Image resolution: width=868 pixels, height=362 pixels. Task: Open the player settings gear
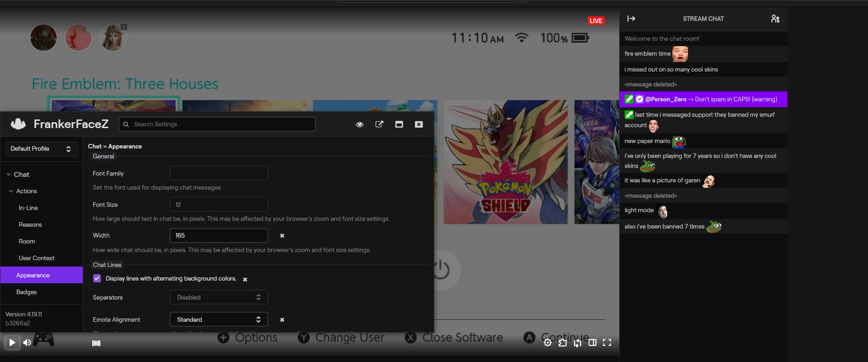pyautogui.click(x=548, y=343)
